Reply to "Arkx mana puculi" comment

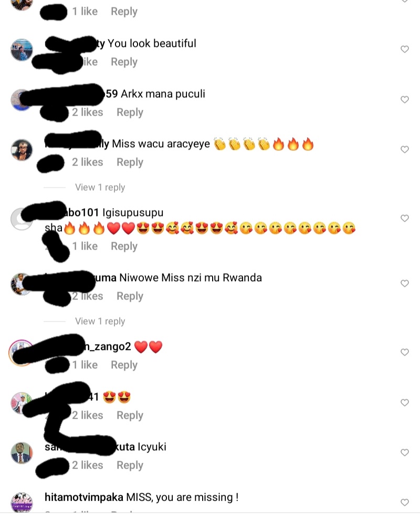[x=130, y=112]
